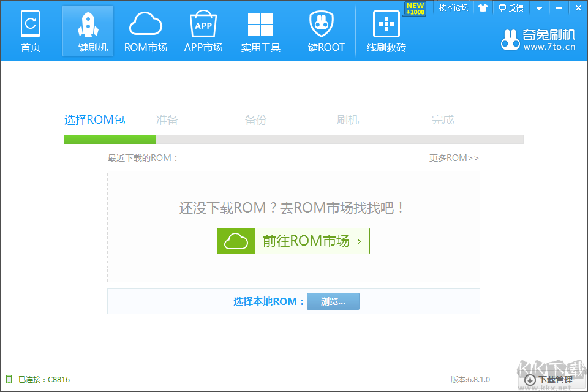Screen dimensions: 588x392
Task: Click the T-shirt skin icon
Action: coord(483,7)
